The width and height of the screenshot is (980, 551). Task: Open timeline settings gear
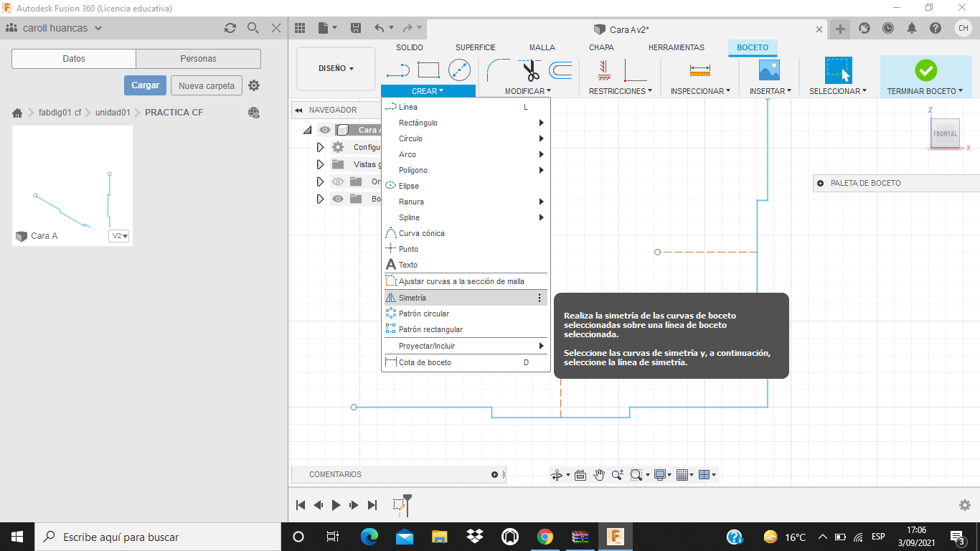click(x=965, y=505)
